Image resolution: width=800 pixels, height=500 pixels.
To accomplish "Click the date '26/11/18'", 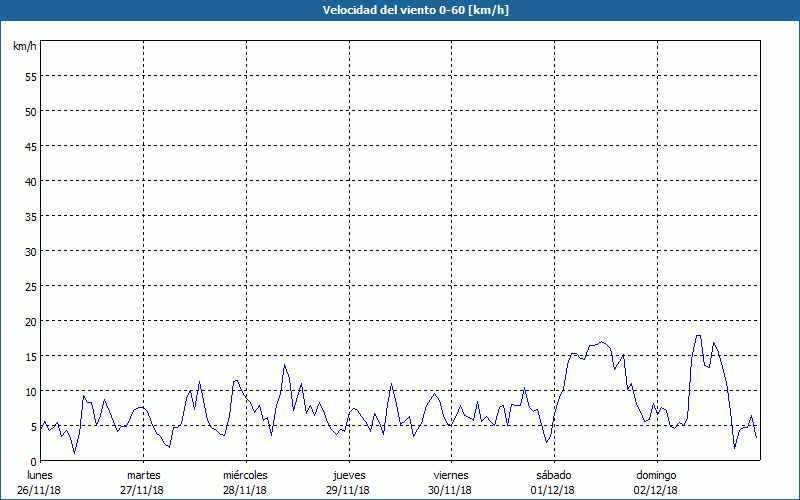I will click(x=39, y=490).
